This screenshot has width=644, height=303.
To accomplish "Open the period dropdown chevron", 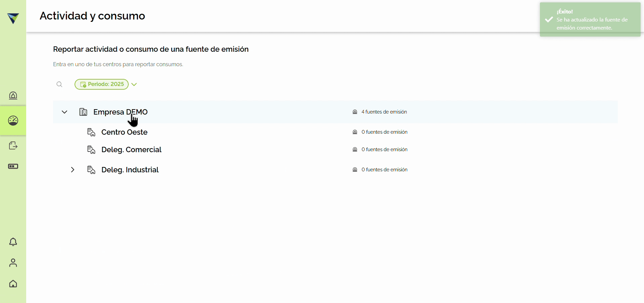I will coord(134,84).
